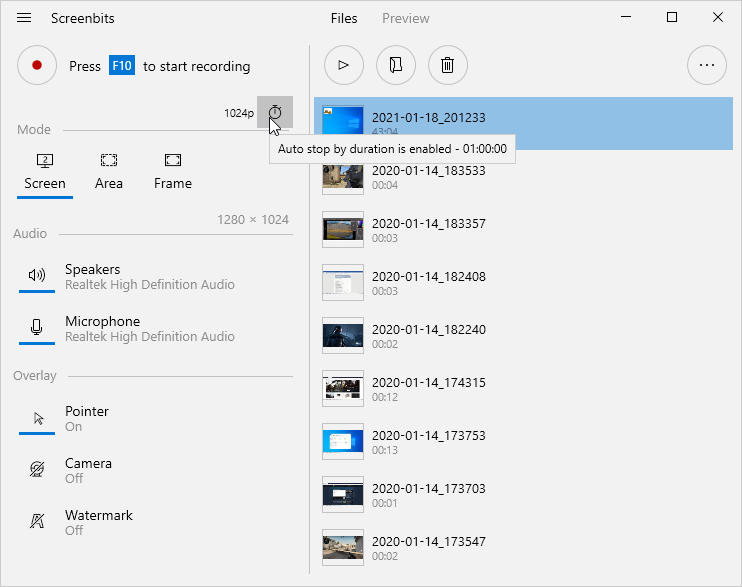Click the F10 hotkey badge
Screen dimensions: 742x587
122,65
